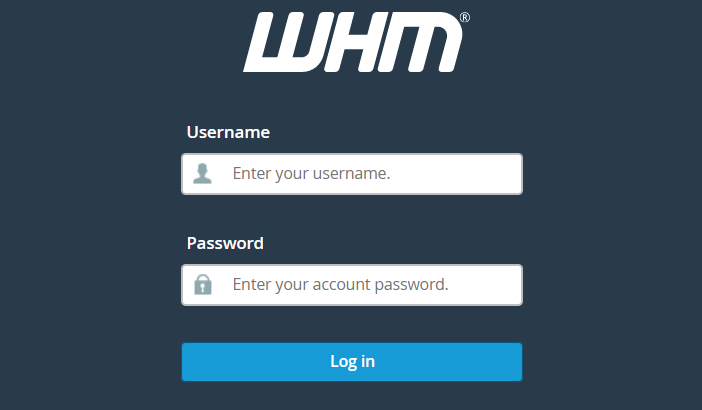Click the user silhouette icon
702x410 pixels.
(202, 174)
